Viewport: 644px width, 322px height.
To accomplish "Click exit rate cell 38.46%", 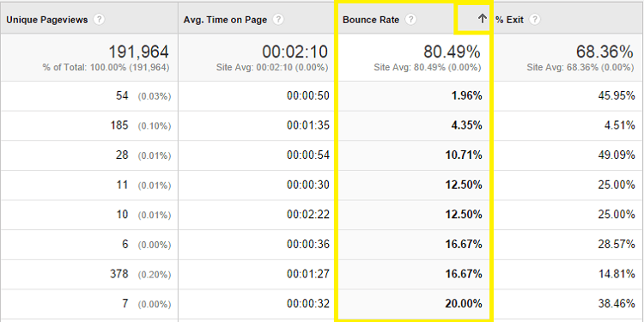I will coord(568,304).
